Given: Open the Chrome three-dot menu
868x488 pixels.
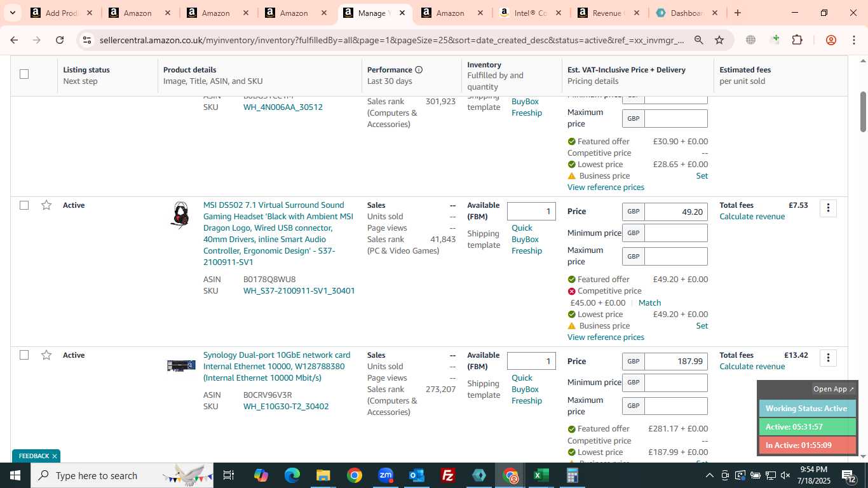Looking at the screenshot, I should (x=854, y=40).
